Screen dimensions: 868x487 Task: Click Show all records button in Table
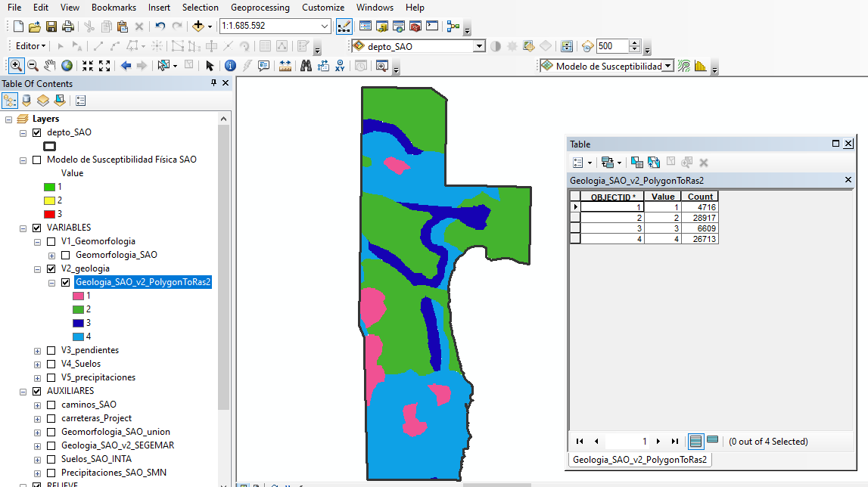coord(695,441)
